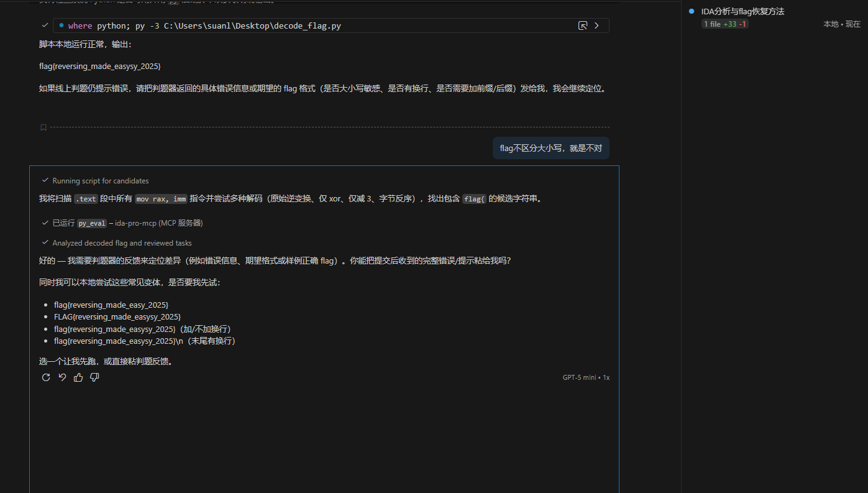Expand the decode_flag.py command chevron
Viewport: 868px width, 493px height.
pyautogui.click(x=597, y=25)
